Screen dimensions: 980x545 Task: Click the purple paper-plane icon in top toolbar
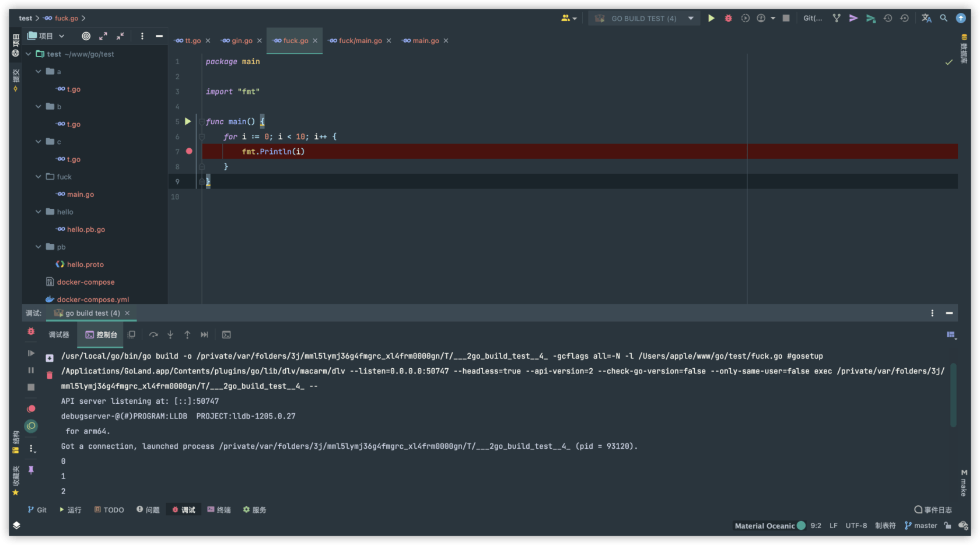pos(853,18)
